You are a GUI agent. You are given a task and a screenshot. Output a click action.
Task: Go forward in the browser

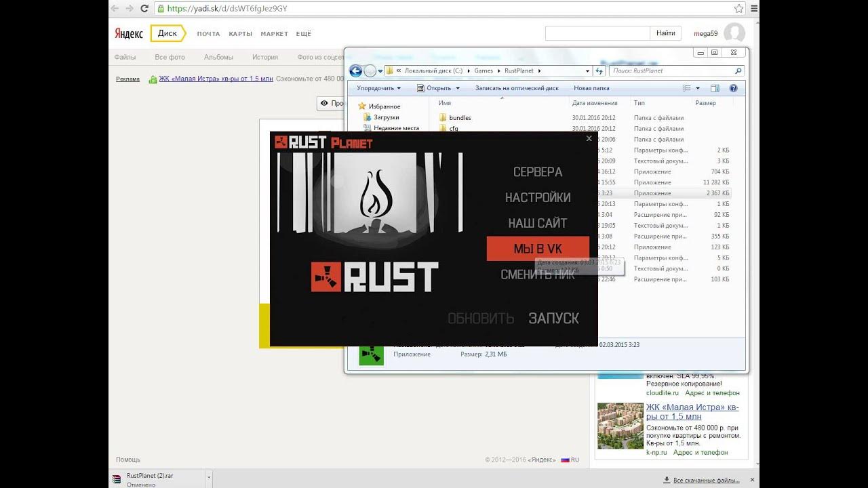[129, 8]
